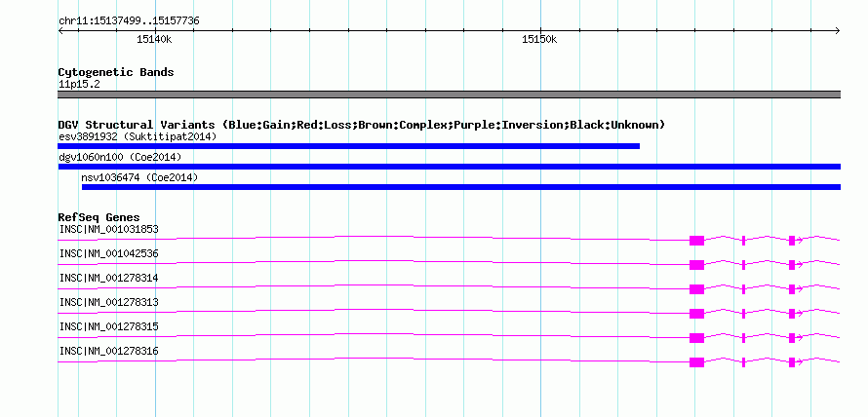Open esv3891932 (Suktitipat2014) label
Image resolution: width=868 pixels, height=417 pixels.
point(138,136)
